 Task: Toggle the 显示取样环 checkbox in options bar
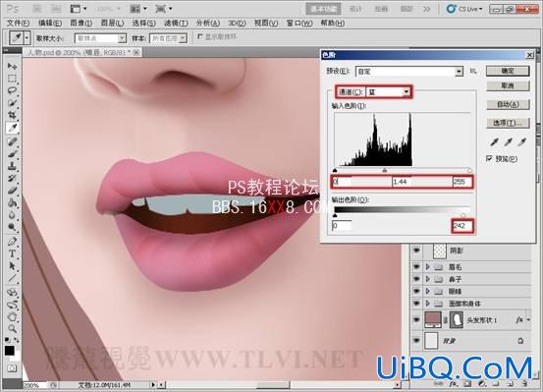(x=199, y=36)
